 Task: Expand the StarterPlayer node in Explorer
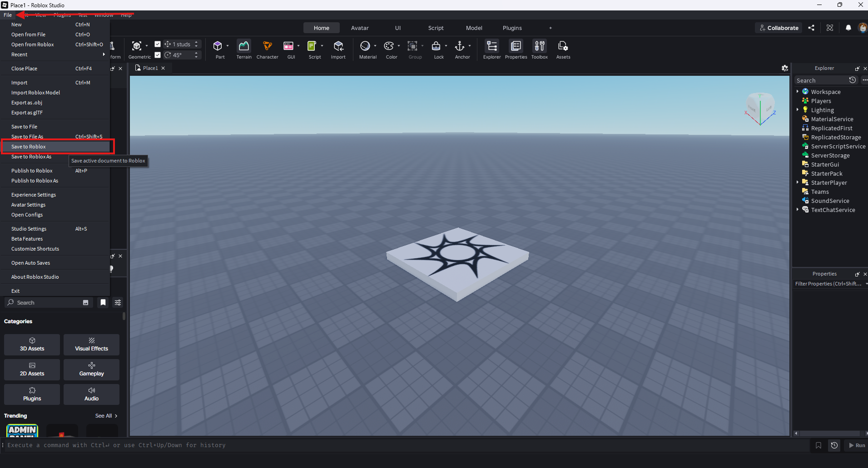pyautogui.click(x=798, y=182)
